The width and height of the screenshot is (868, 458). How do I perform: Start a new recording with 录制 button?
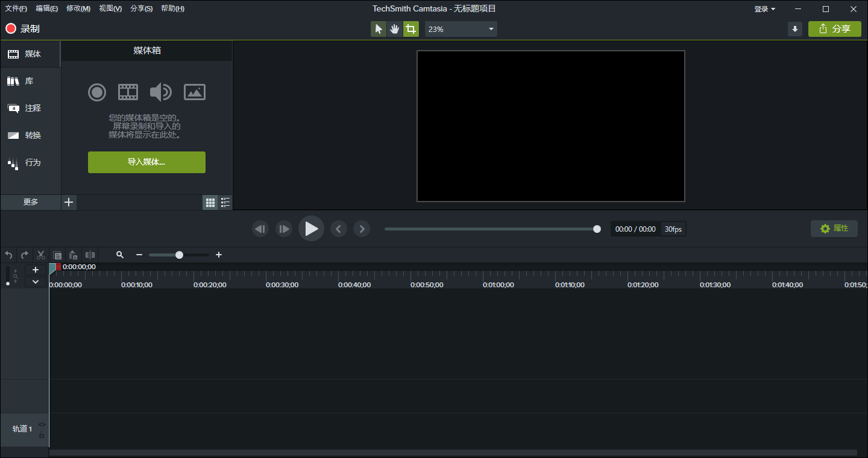(x=23, y=29)
